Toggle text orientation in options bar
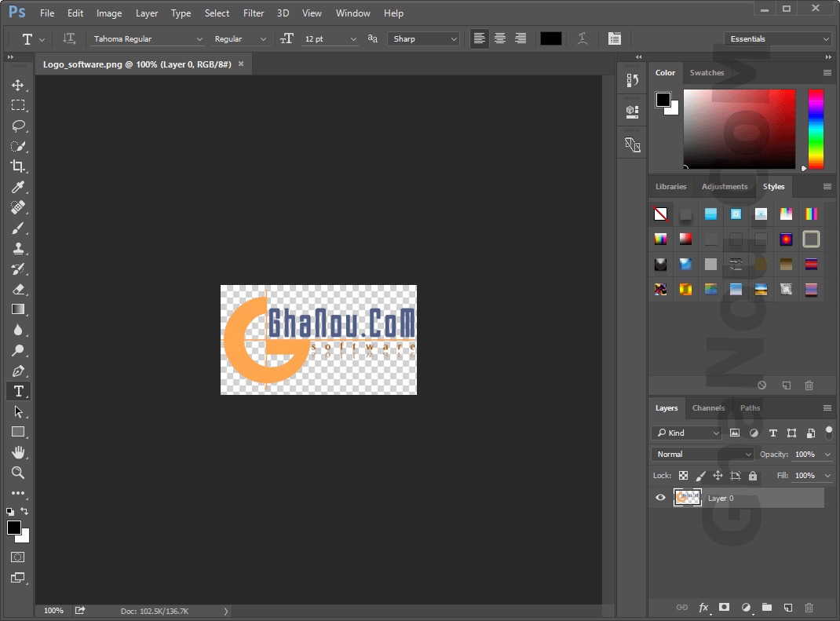 point(69,38)
